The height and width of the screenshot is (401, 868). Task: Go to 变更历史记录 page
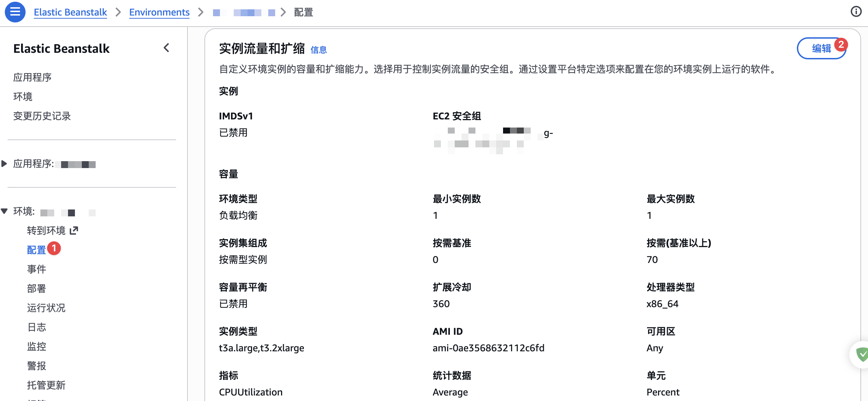[x=42, y=116]
